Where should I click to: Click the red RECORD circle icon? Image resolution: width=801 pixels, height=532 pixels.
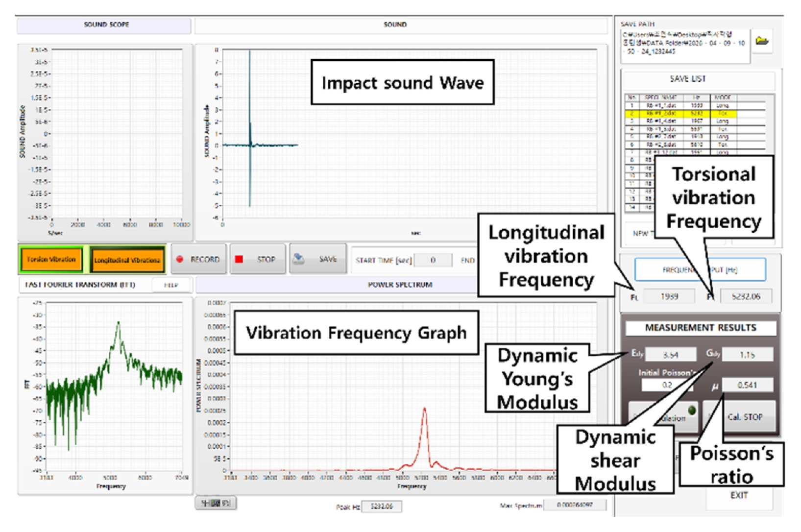click(180, 259)
